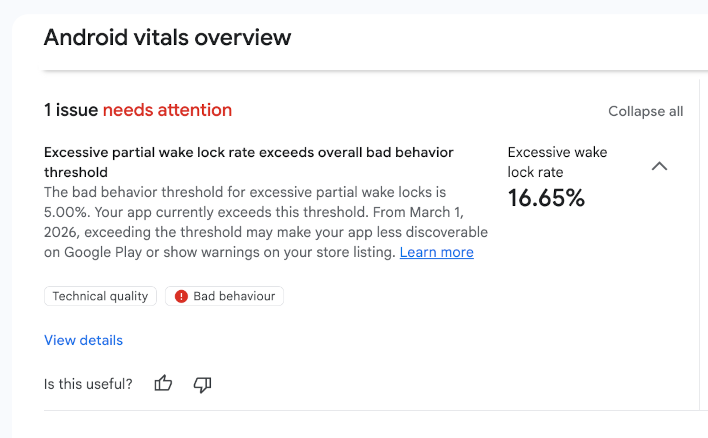This screenshot has width=708, height=438.
Task: Open the Learn more link
Action: (x=436, y=252)
